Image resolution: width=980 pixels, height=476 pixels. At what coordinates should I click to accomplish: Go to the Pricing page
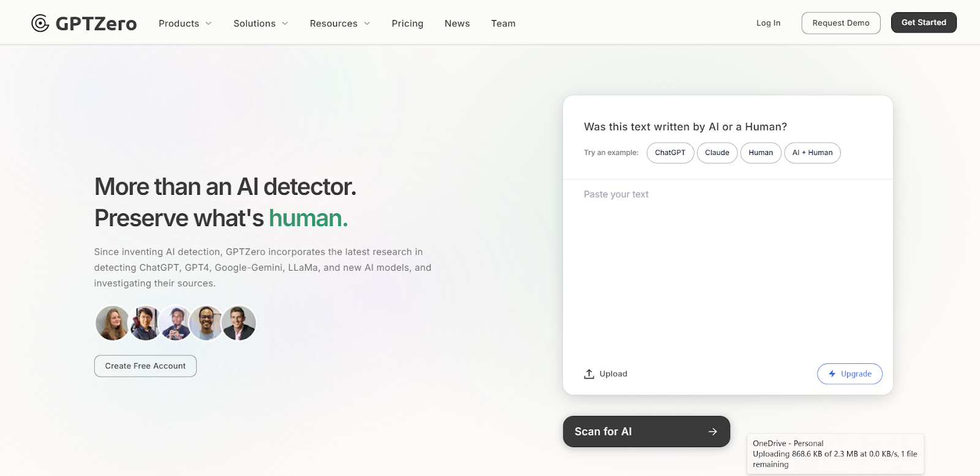coord(407,23)
